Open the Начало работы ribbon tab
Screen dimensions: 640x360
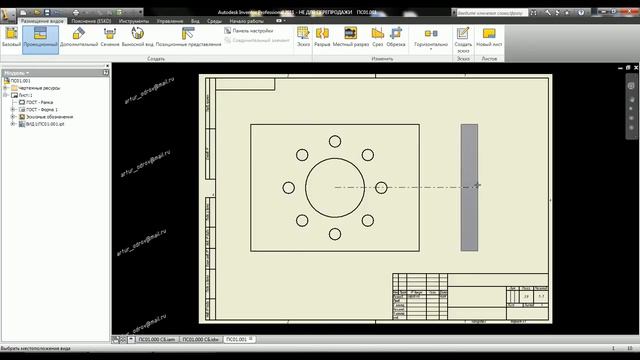point(247,21)
